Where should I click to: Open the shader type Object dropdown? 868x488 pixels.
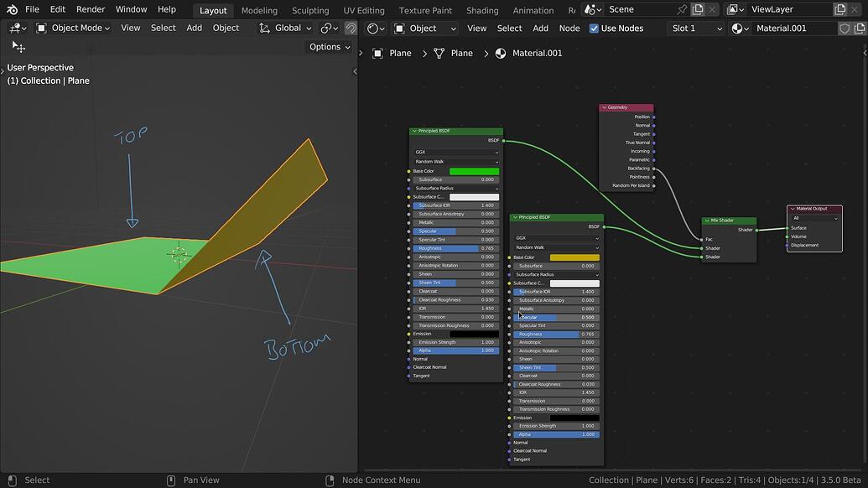coord(425,29)
